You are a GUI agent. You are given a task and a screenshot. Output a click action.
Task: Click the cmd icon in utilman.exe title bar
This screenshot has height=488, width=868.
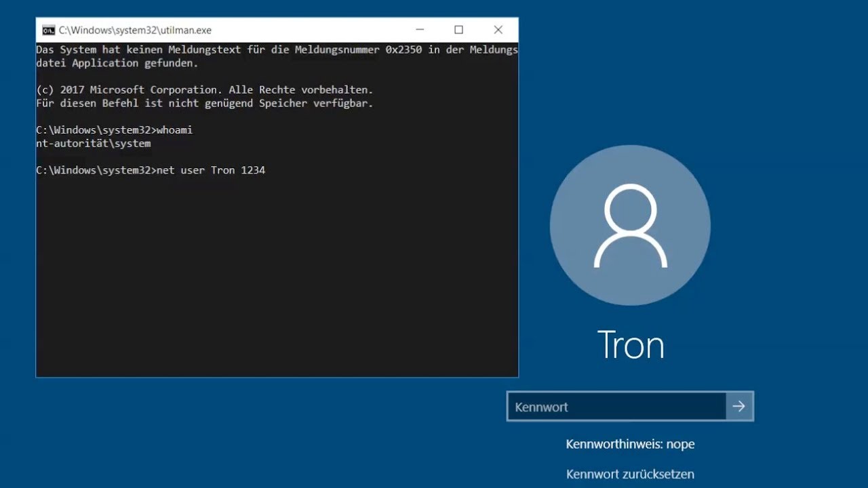tap(48, 30)
